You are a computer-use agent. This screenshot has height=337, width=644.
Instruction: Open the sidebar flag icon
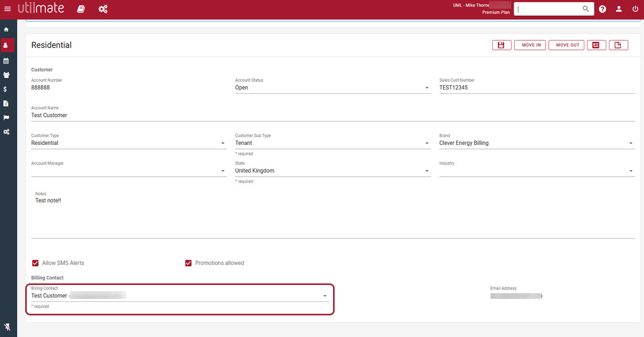pyautogui.click(x=6, y=117)
